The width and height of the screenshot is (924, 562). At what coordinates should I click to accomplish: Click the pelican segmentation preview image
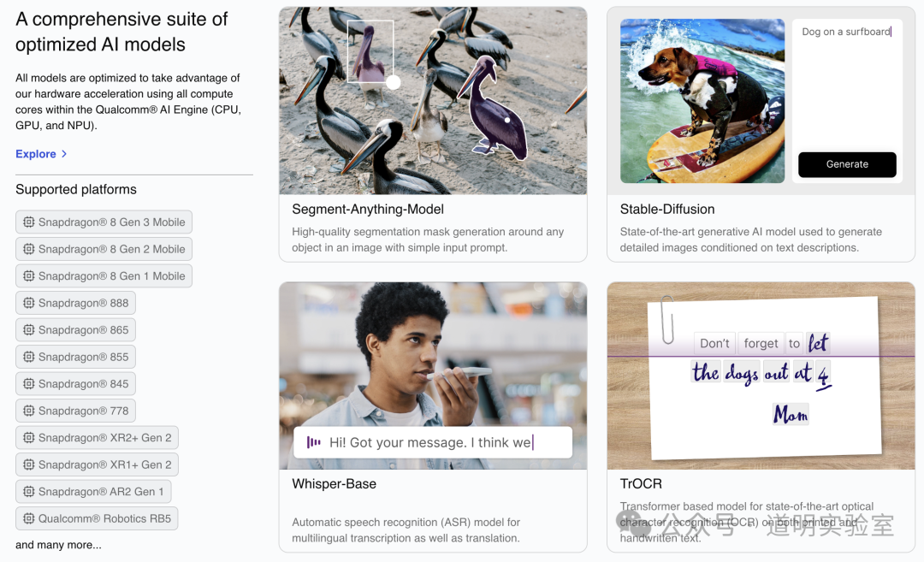pyautogui.click(x=432, y=101)
